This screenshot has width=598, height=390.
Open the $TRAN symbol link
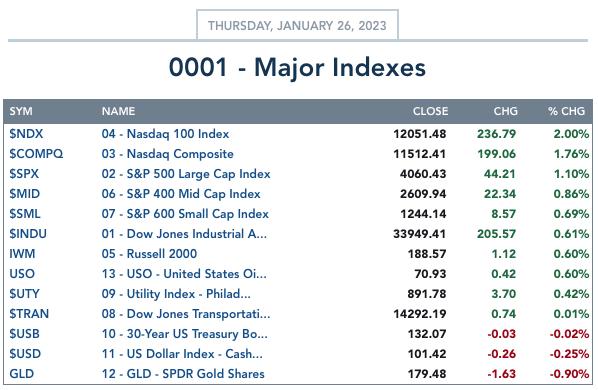pyautogui.click(x=29, y=314)
